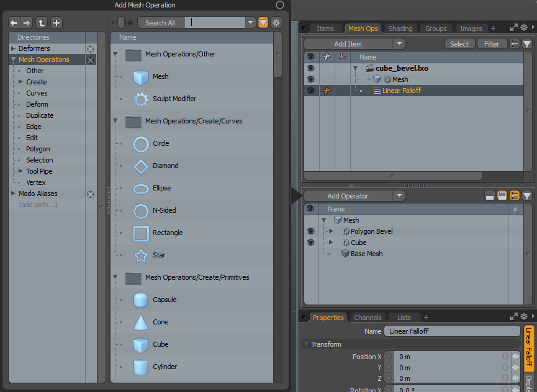Select the Cube mesh operation icon
Image resolution: width=537 pixels, height=392 pixels.
coord(141,344)
